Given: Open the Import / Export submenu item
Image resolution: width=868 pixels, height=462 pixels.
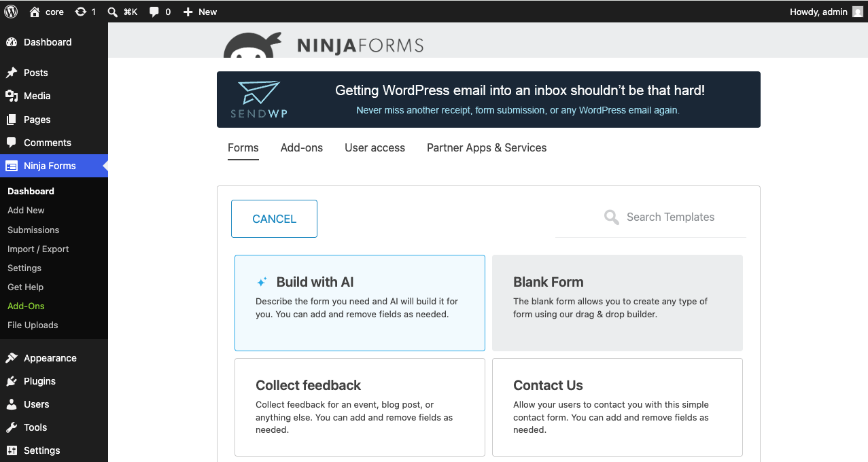Looking at the screenshot, I should coord(38,249).
